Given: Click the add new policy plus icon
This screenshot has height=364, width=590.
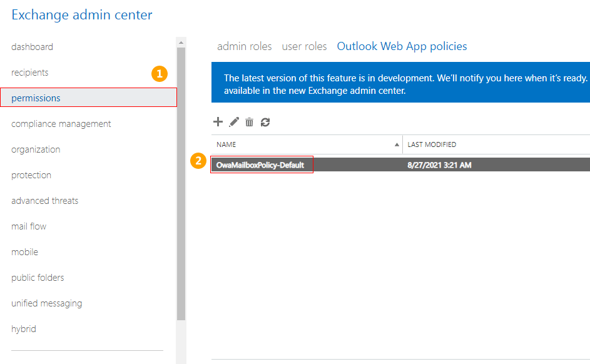Looking at the screenshot, I should [218, 122].
